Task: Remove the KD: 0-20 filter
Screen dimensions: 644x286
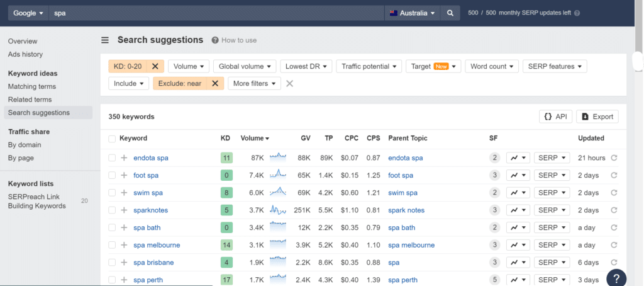Action: tap(155, 66)
